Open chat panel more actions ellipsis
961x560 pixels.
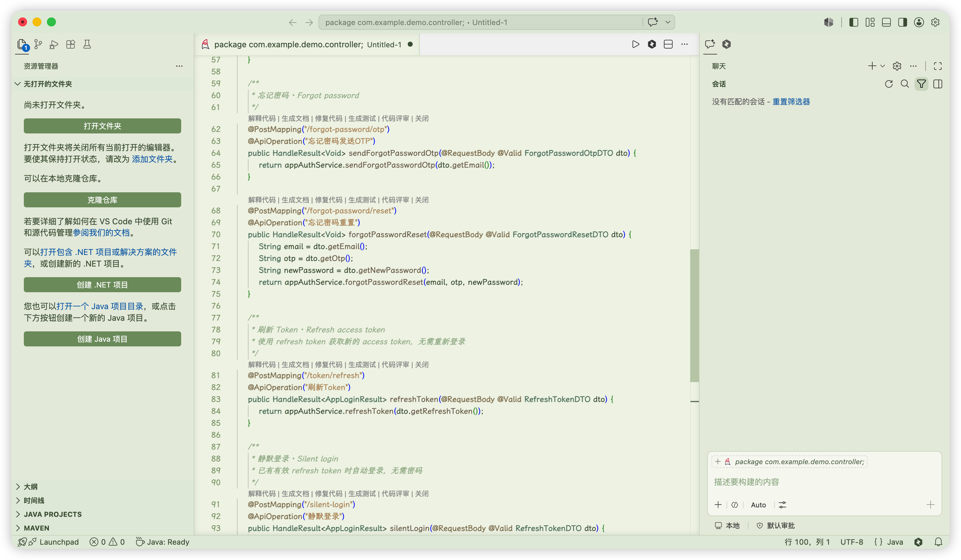click(x=913, y=66)
